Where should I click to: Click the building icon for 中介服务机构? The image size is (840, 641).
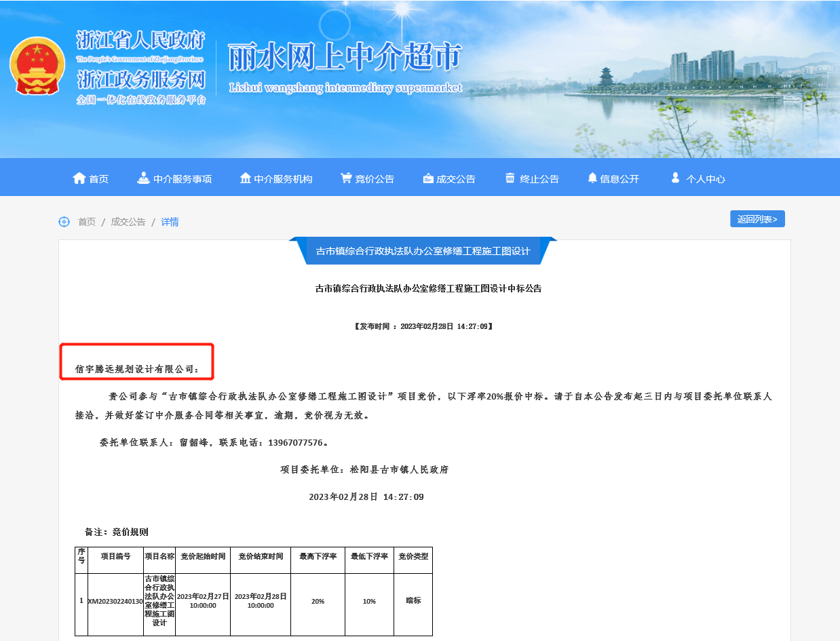point(246,178)
